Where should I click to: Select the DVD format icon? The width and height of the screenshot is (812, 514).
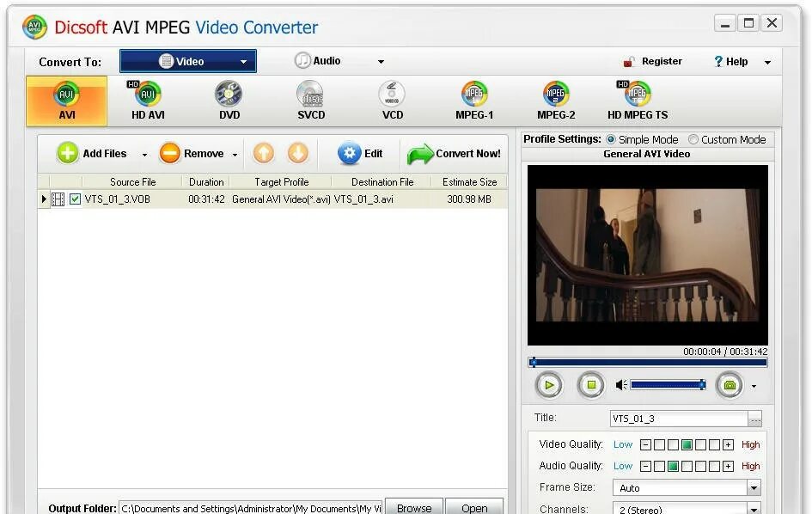click(x=229, y=101)
